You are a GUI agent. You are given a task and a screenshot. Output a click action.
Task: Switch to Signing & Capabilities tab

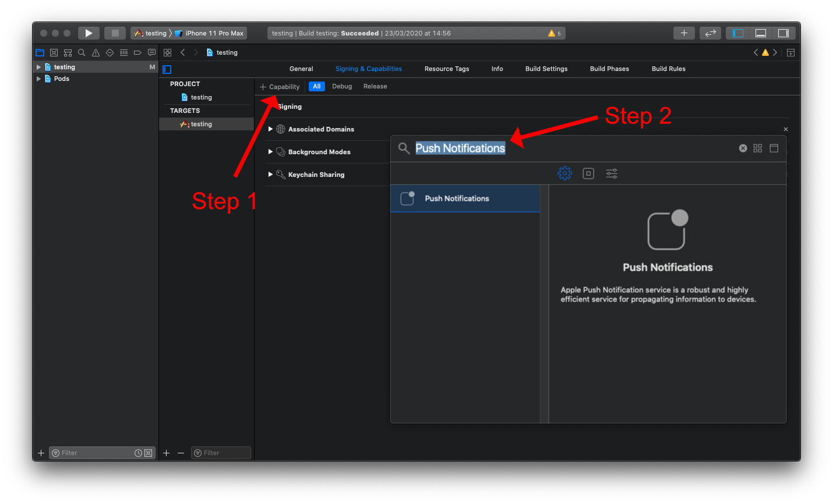pos(369,69)
